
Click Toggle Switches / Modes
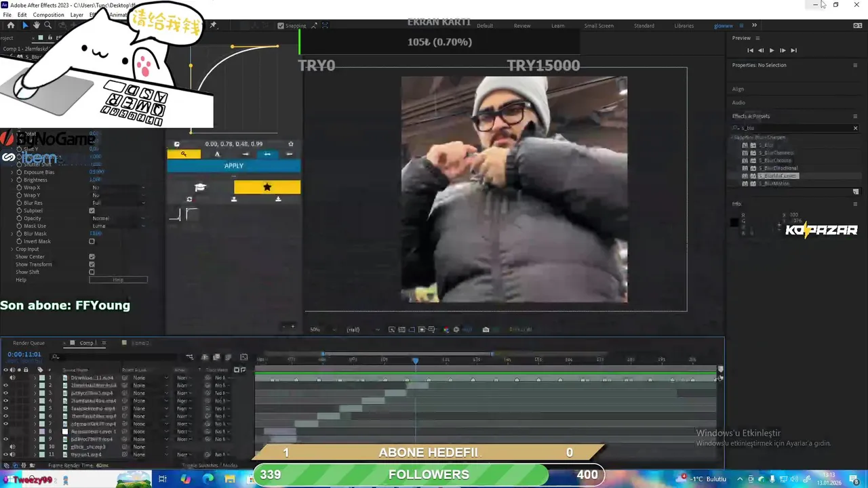pos(210,466)
